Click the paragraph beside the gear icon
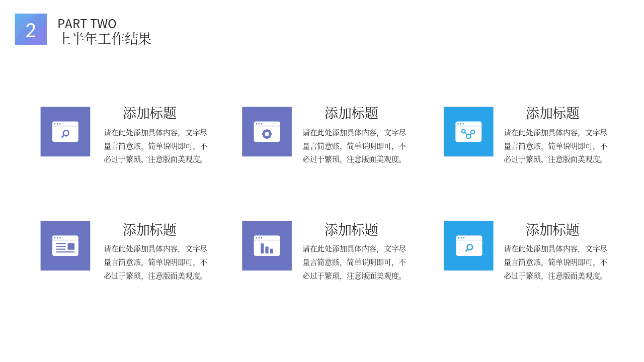644x362 pixels. tap(355, 146)
